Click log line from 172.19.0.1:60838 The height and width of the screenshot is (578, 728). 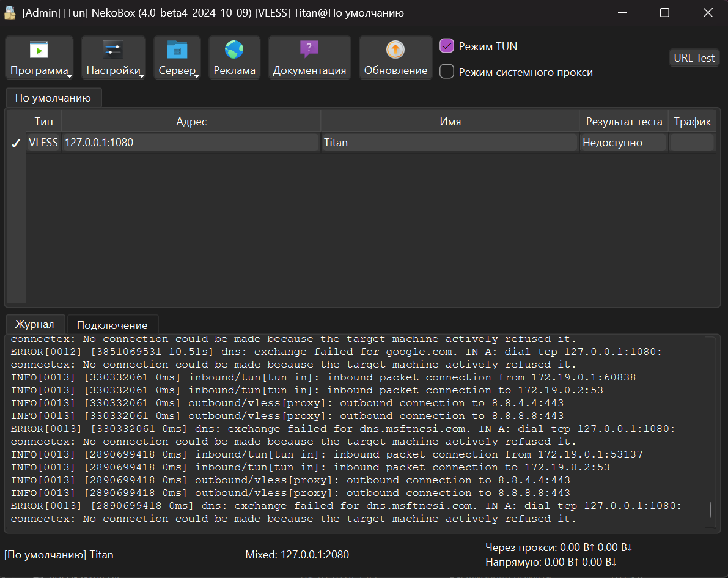(323, 377)
